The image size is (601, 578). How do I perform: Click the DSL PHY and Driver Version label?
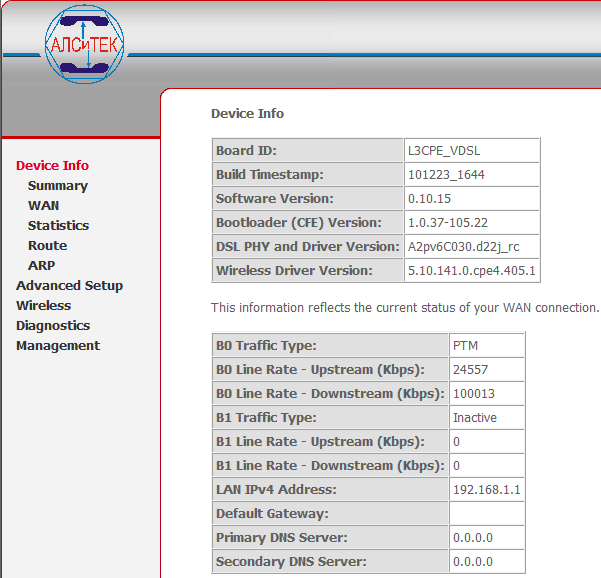(x=308, y=247)
